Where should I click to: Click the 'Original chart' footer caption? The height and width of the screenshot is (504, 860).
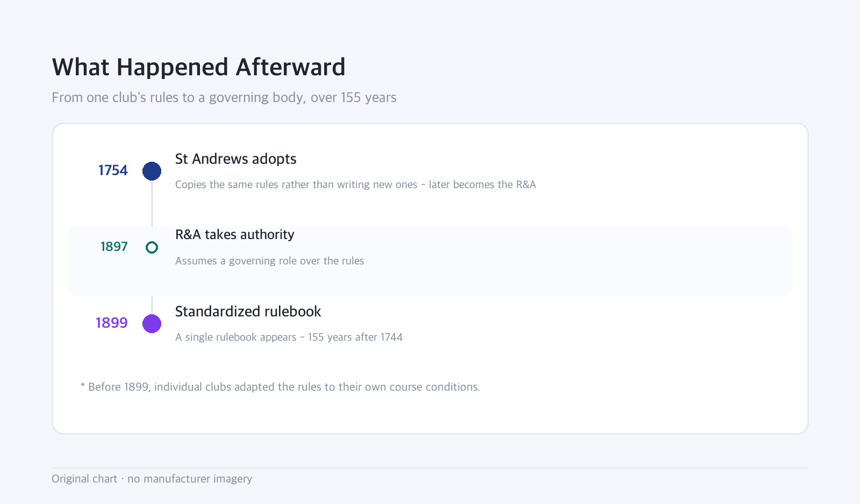tap(152, 479)
